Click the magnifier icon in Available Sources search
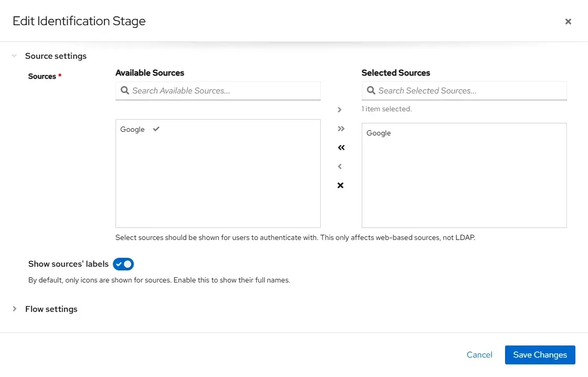This screenshot has width=588, height=377. [125, 90]
